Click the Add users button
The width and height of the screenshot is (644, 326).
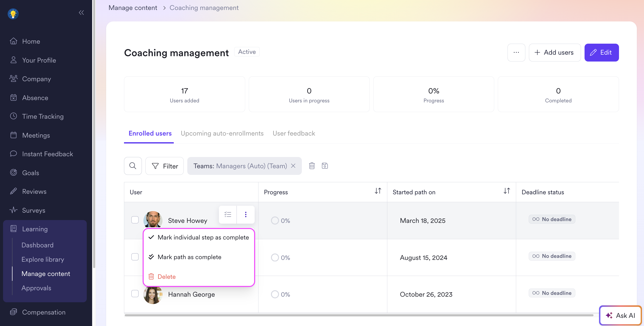555,53
